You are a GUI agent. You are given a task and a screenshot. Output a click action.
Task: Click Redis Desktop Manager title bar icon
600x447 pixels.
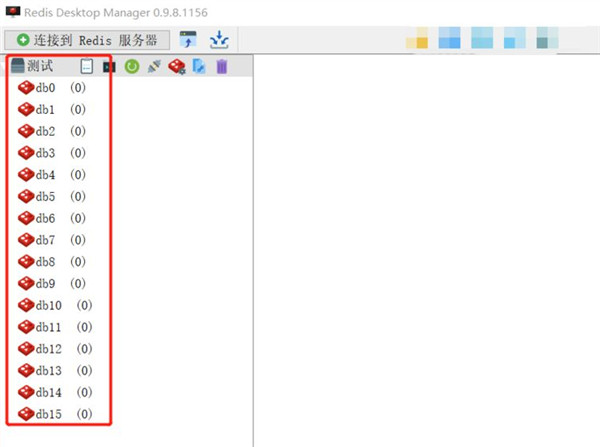[x=13, y=12]
